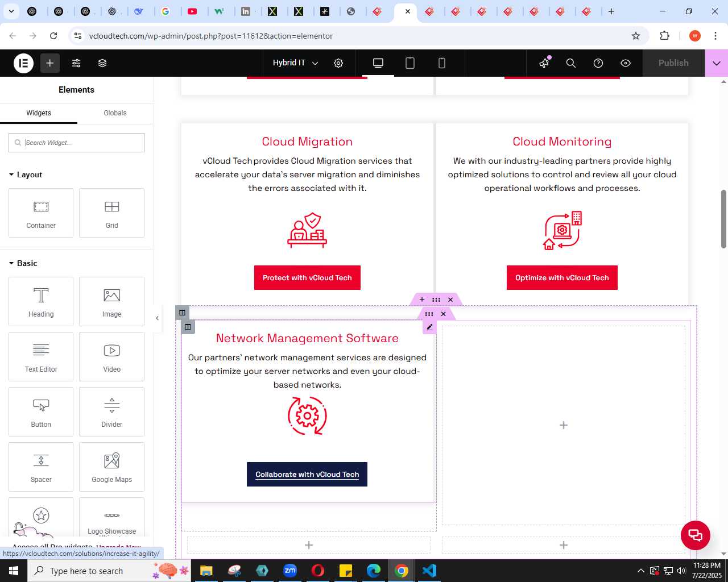728x582 pixels.
Task: Focus the Search Widget field
Action: click(x=76, y=143)
